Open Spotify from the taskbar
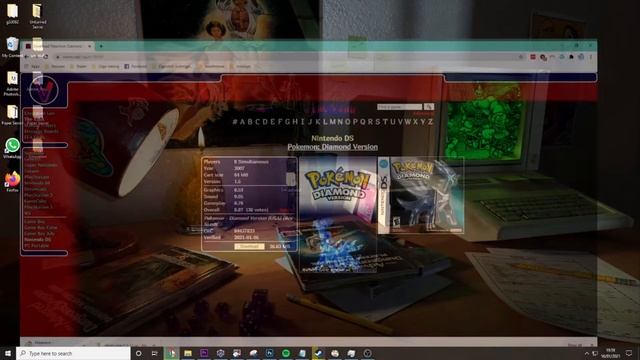640x360 pixels. (x=286, y=353)
